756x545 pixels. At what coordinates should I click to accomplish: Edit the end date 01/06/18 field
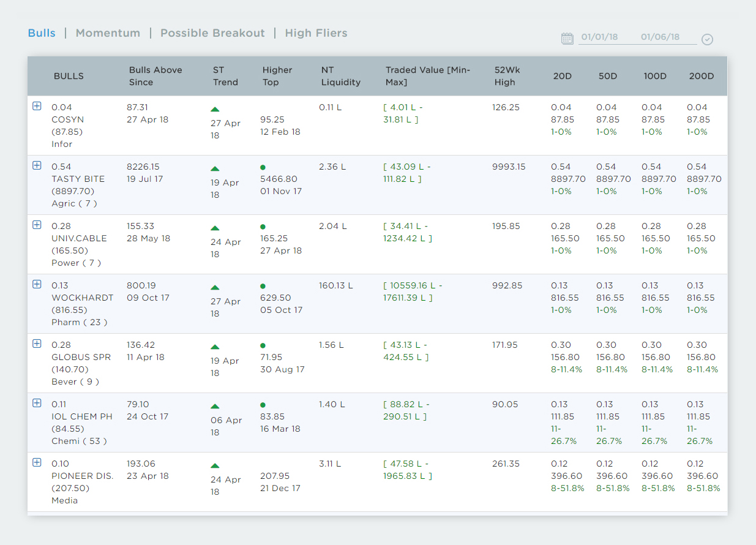[661, 37]
